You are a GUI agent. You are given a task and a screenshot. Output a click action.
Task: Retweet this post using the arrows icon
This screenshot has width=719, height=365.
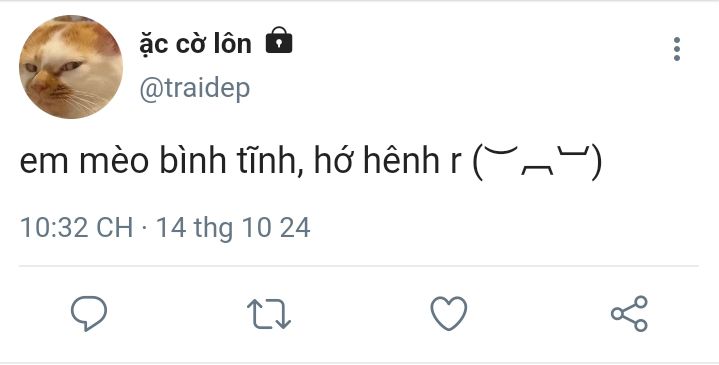[269, 314]
